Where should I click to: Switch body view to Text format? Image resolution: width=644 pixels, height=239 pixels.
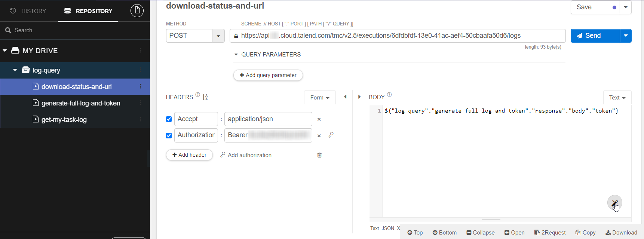click(374, 228)
